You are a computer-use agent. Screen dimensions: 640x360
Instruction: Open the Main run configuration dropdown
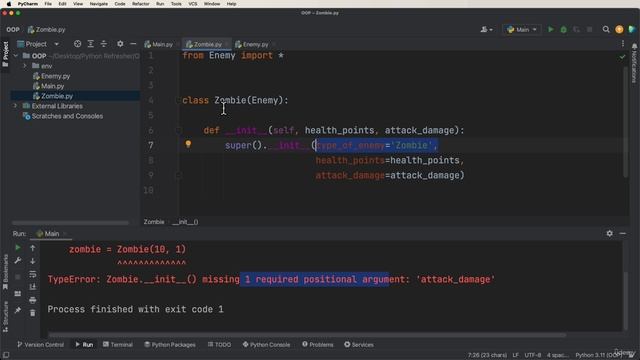coord(522,29)
